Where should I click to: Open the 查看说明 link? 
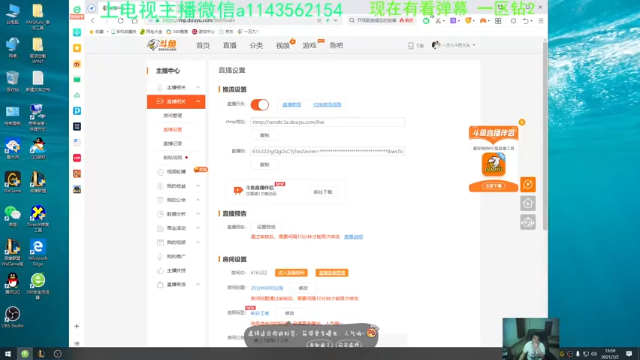[x=353, y=237]
